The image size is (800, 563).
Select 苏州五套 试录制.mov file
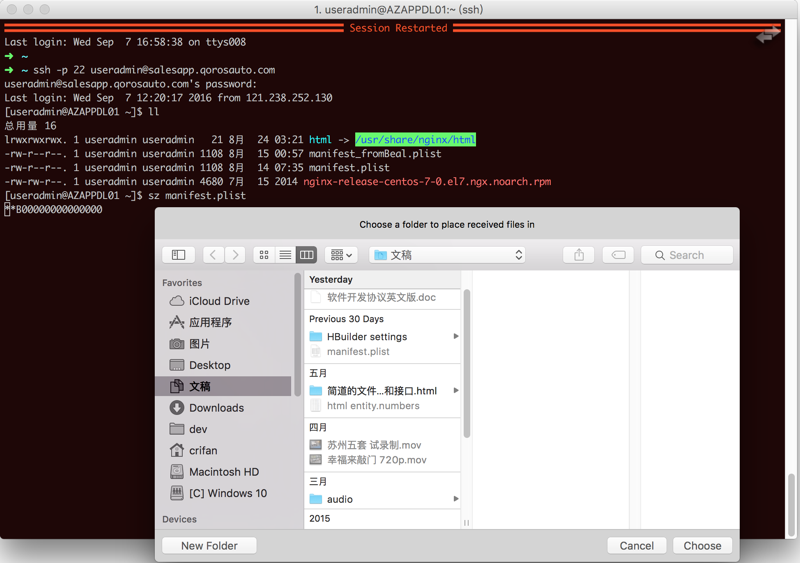click(x=382, y=445)
